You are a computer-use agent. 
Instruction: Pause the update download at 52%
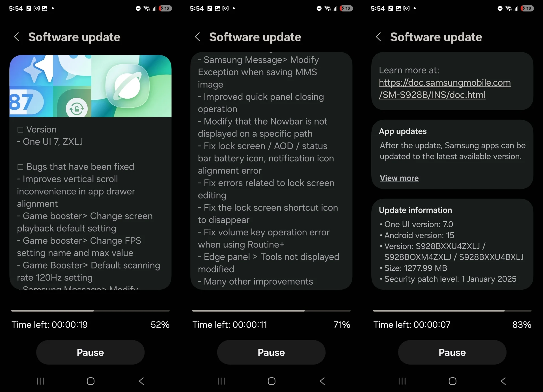click(90, 352)
